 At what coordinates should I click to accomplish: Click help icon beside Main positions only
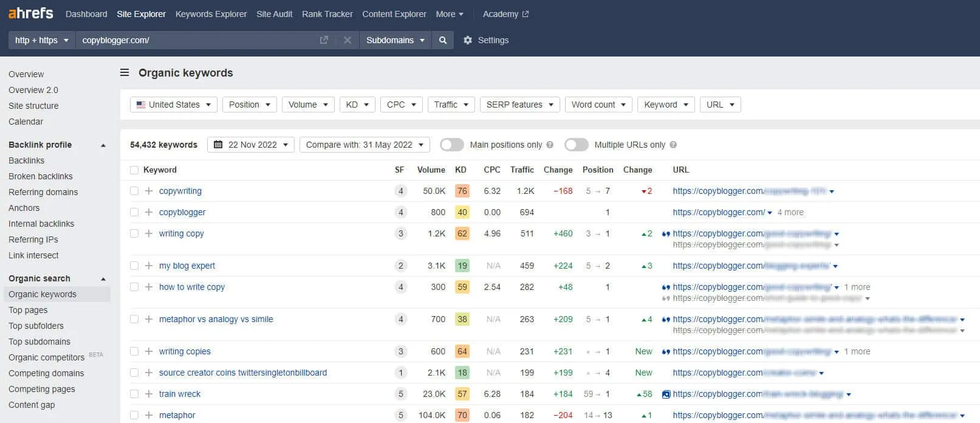pos(550,145)
